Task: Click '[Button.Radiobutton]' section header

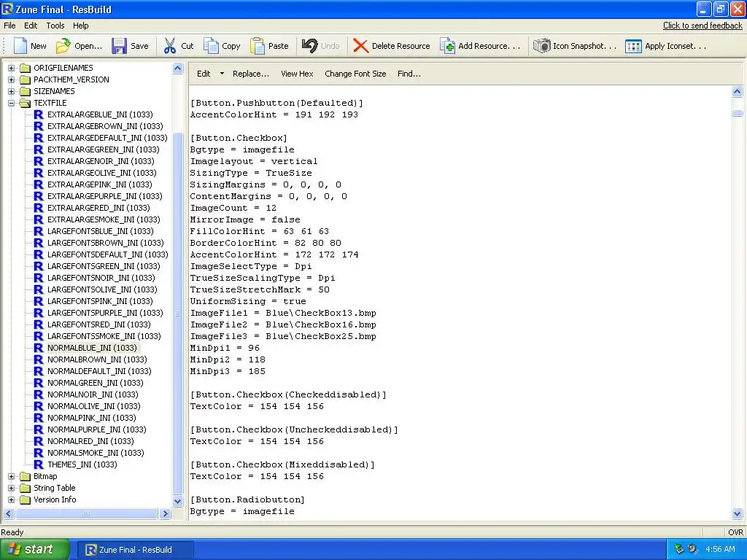Action: [247, 499]
